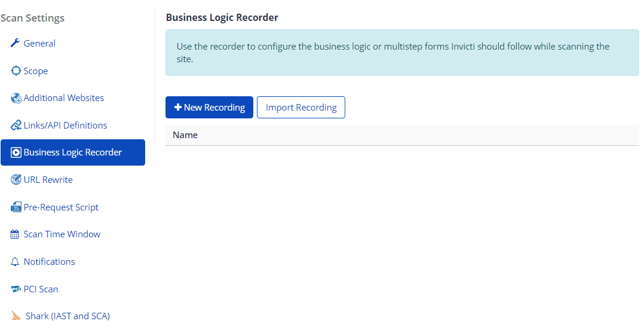644x336 pixels.
Task: Click the PCI Scan card icon
Action: 16,289
